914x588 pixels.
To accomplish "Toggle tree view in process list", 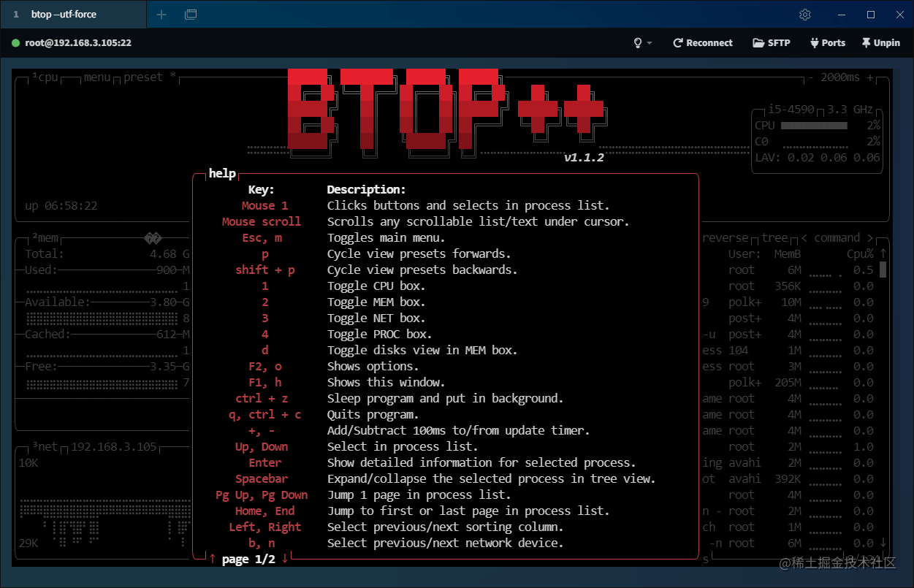I will 774,237.
